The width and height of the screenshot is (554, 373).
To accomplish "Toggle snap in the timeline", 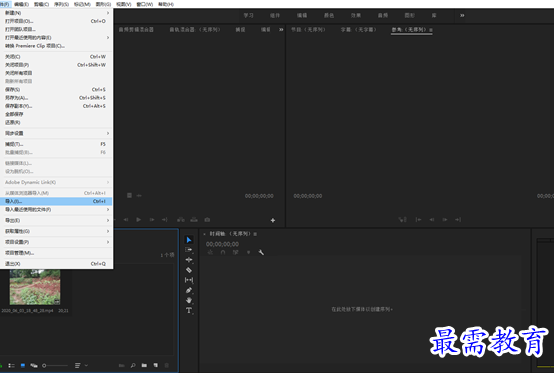I will click(223, 252).
